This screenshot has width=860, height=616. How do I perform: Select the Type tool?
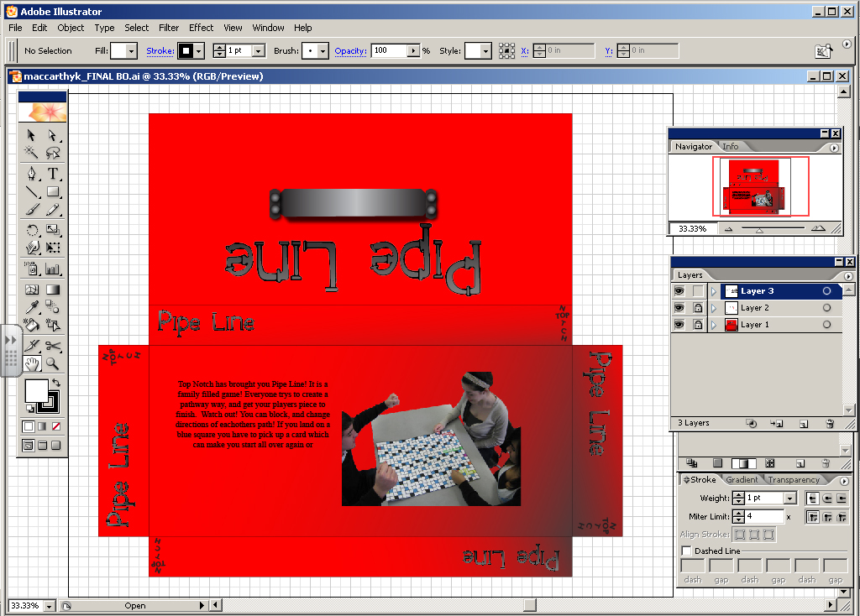coord(53,175)
